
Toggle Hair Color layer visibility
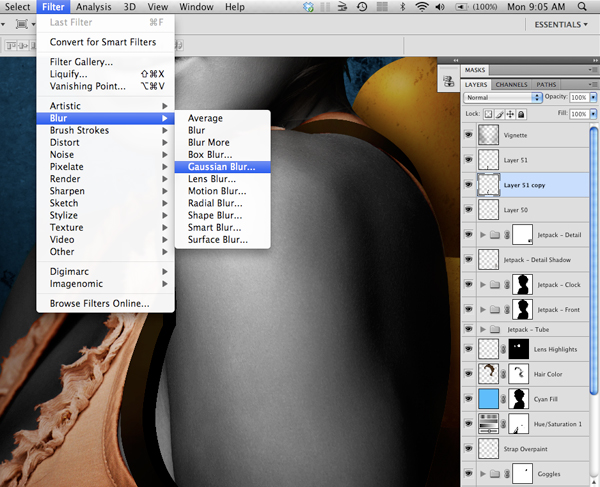468,373
